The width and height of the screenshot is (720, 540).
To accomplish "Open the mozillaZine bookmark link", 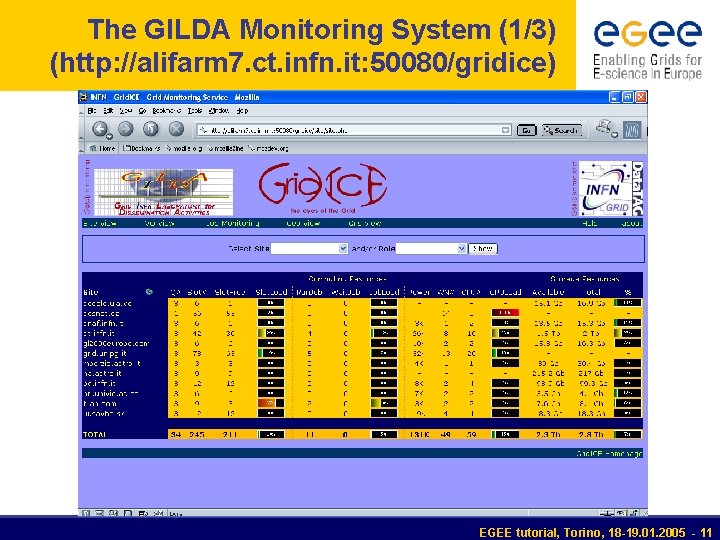I will tap(226, 148).
